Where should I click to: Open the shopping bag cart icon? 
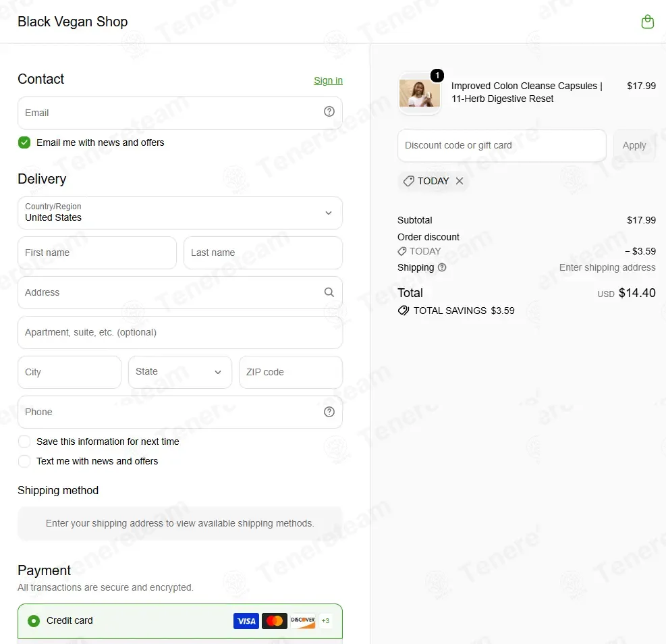[647, 22]
